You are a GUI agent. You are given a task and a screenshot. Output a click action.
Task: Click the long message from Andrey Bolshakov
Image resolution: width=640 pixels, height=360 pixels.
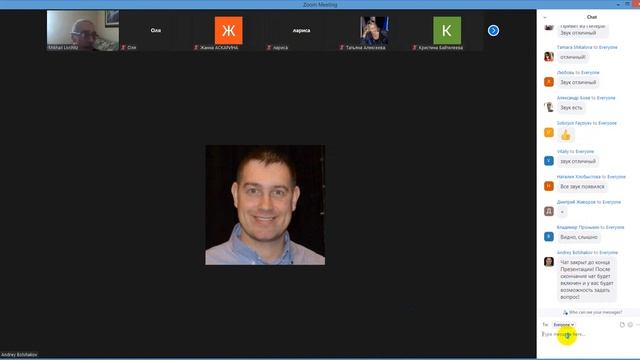click(587, 280)
